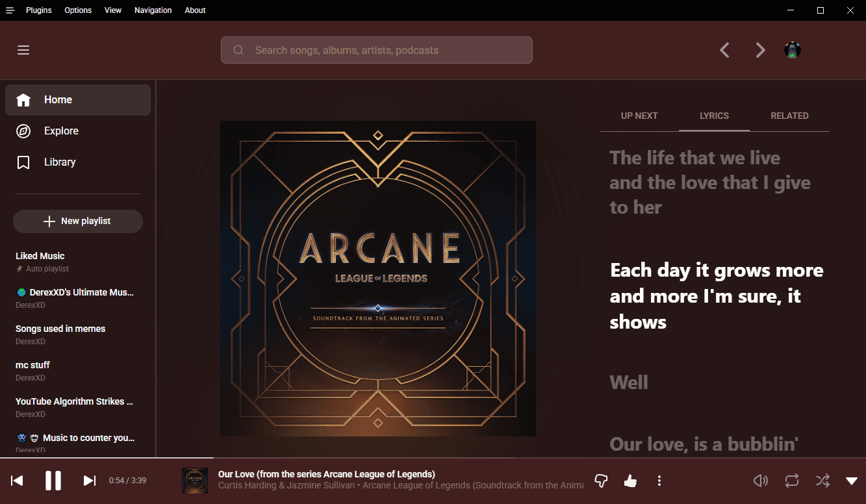866x504 pixels.
Task: Open the Explore section
Action: (61, 131)
